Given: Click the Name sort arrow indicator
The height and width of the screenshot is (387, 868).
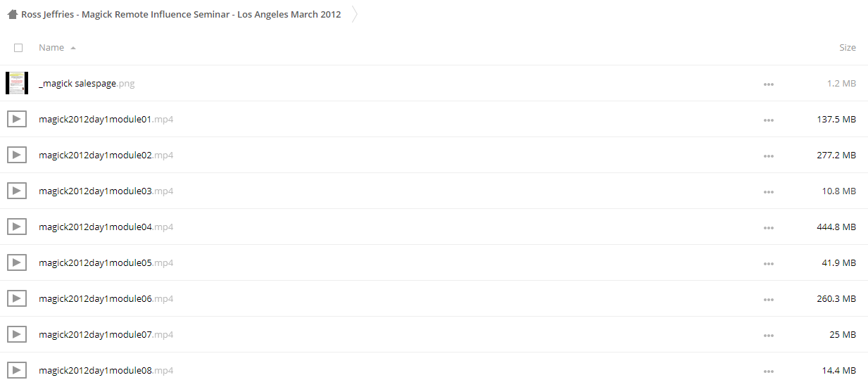Looking at the screenshot, I should [73, 48].
